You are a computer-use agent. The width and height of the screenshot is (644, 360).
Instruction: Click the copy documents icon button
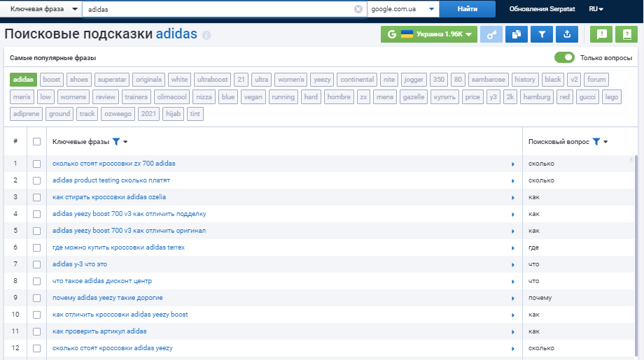pos(517,34)
